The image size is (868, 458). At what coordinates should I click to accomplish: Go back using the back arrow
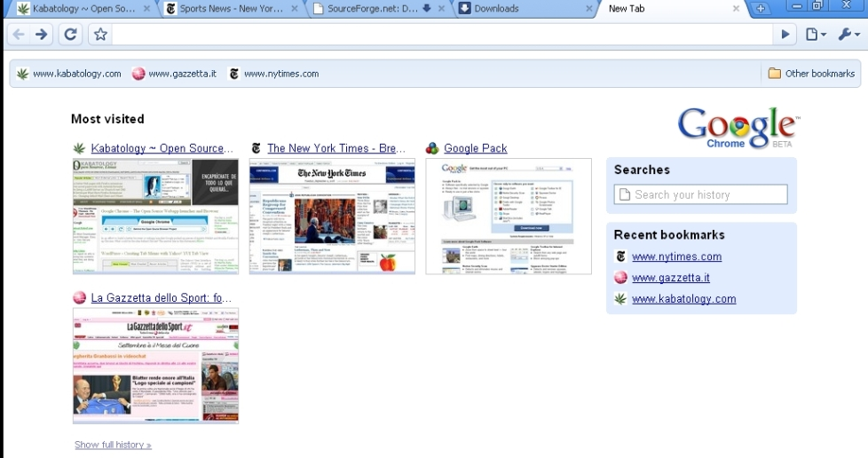[19, 35]
